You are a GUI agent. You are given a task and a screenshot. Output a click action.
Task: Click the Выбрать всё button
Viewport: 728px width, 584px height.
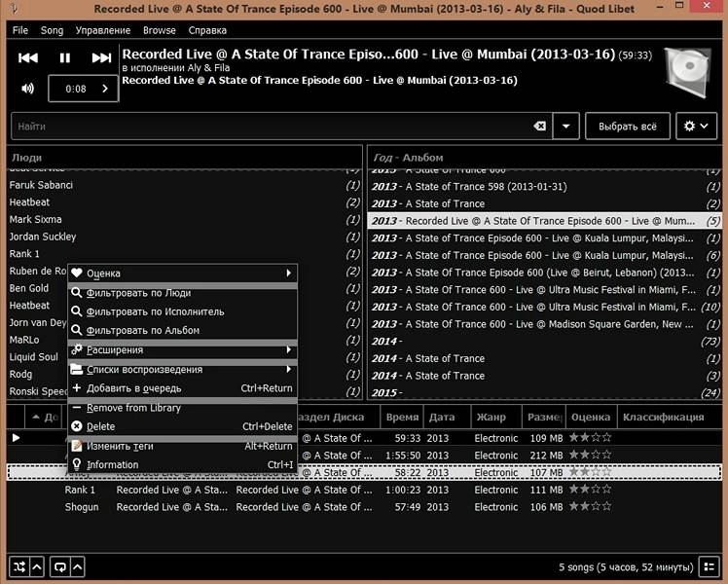627,126
